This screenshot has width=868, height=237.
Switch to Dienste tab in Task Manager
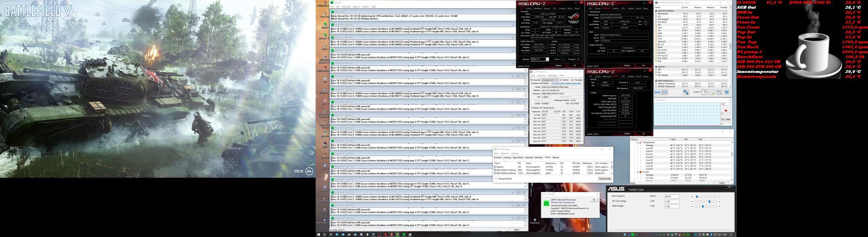point(556,157)
